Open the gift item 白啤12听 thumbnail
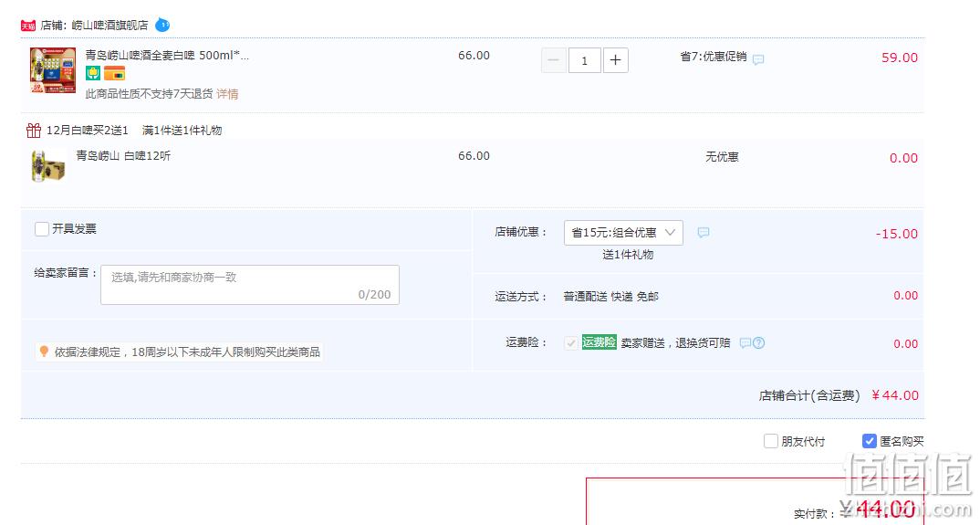The image size is (980, 525). [x=48, y=166]
